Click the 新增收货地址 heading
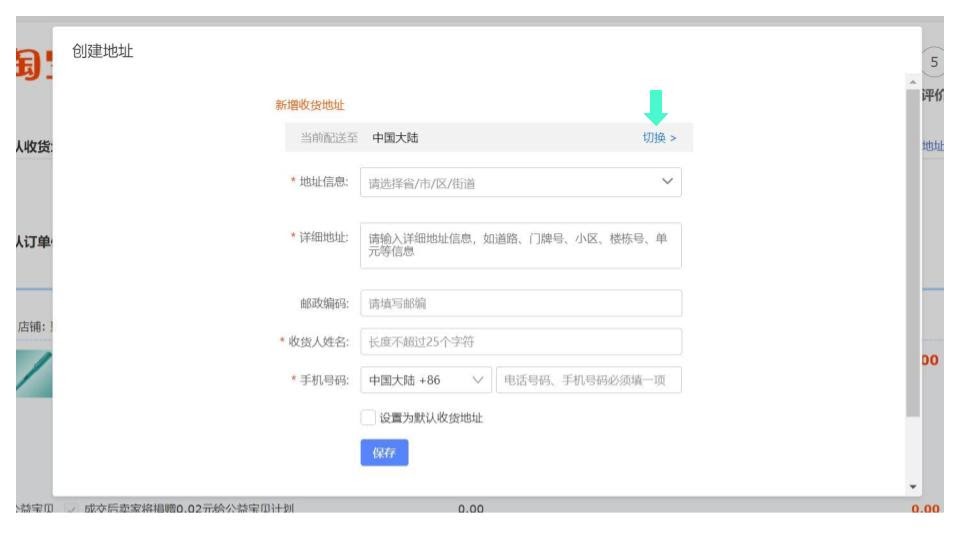The height and width of the screenshot is (540, 960). click(310, 105)
